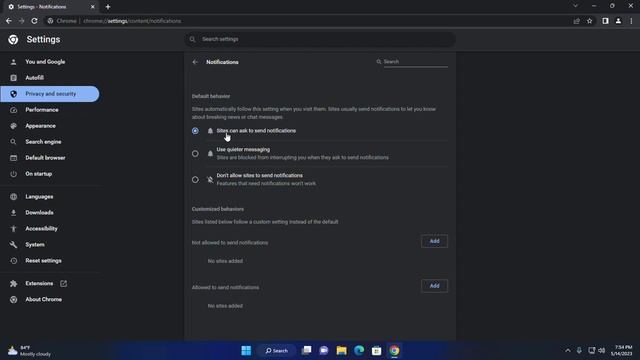The width and height of the screenshot is (640, 360).
Task: Open the Windows Start menu
Action: point(246,351)
